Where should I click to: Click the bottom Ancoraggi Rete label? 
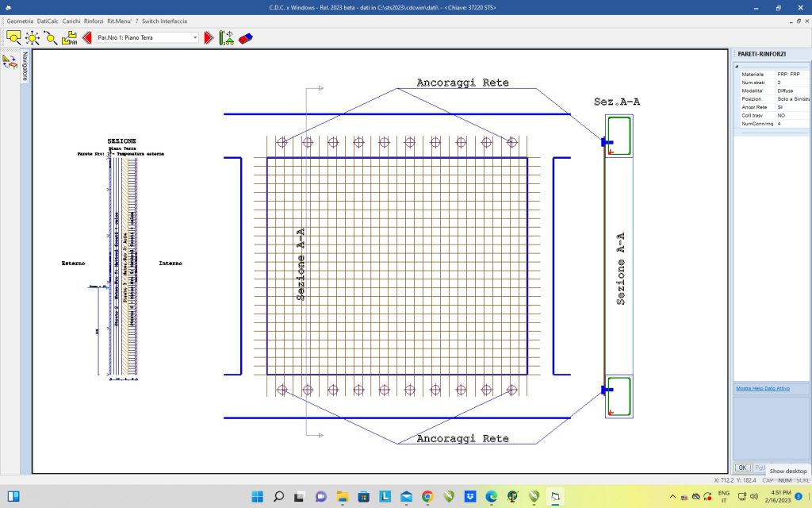462,438
